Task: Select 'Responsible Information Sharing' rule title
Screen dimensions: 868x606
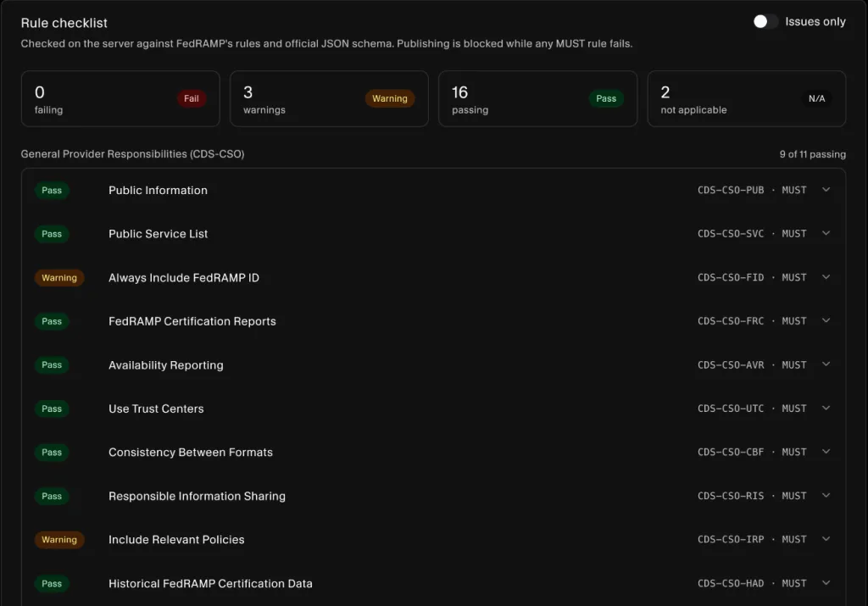Action: pos(197,496)
